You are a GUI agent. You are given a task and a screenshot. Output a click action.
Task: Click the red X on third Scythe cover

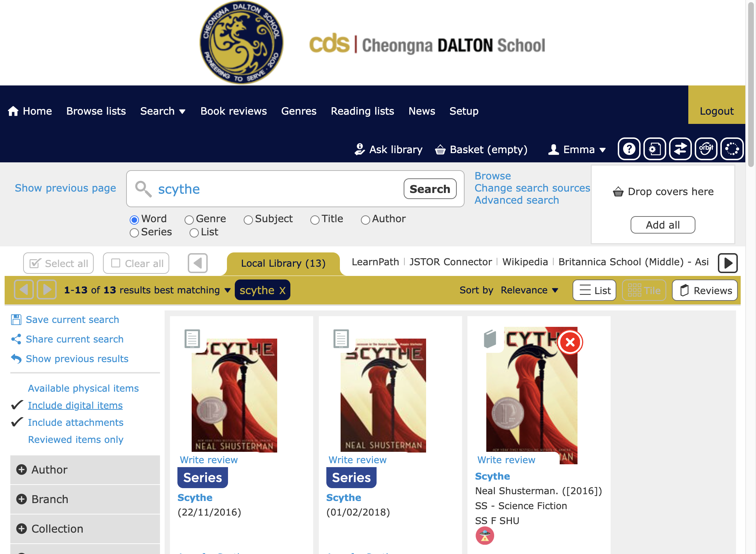(570, 342)
